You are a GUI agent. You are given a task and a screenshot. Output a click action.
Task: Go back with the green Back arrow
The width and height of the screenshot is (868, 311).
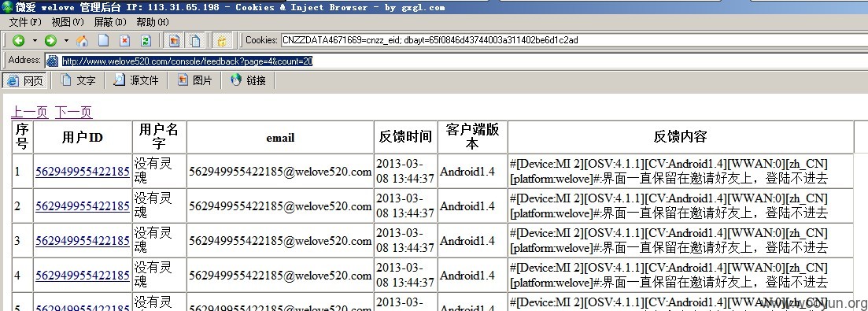pos(18,40)
